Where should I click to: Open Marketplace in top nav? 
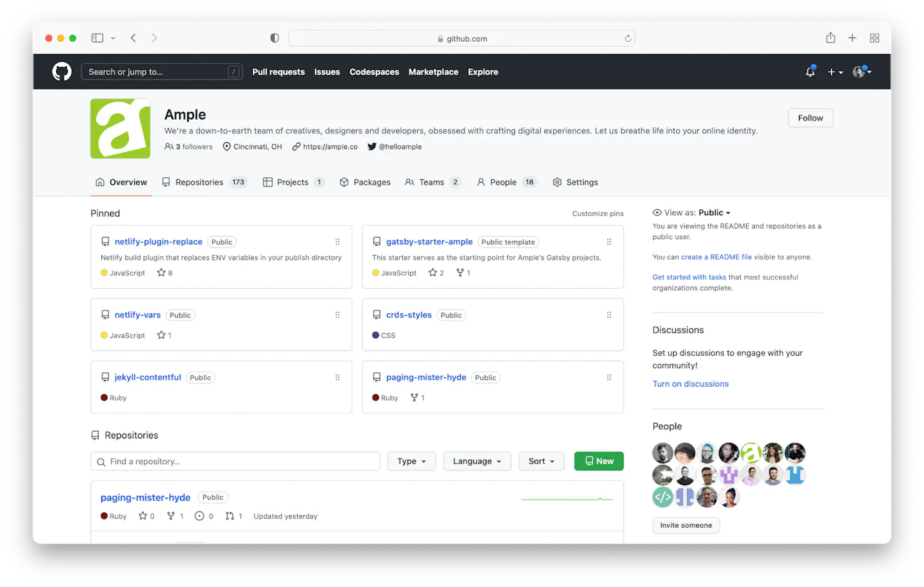click(433, 72)
